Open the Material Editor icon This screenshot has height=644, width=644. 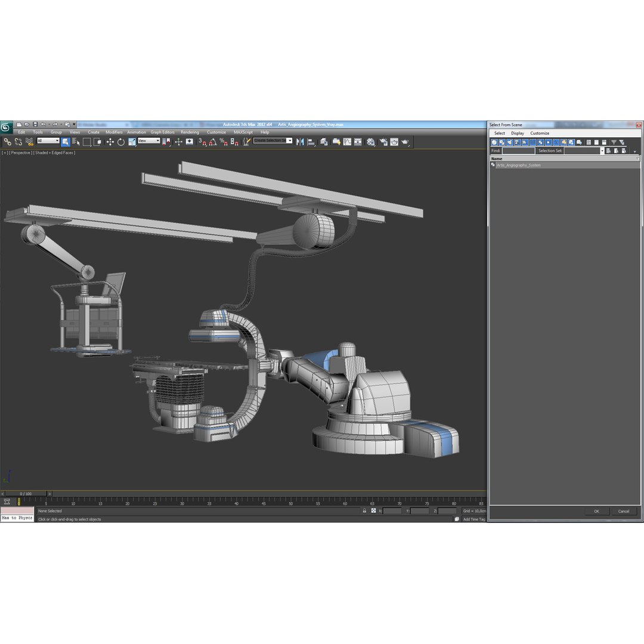coord(371,142)
